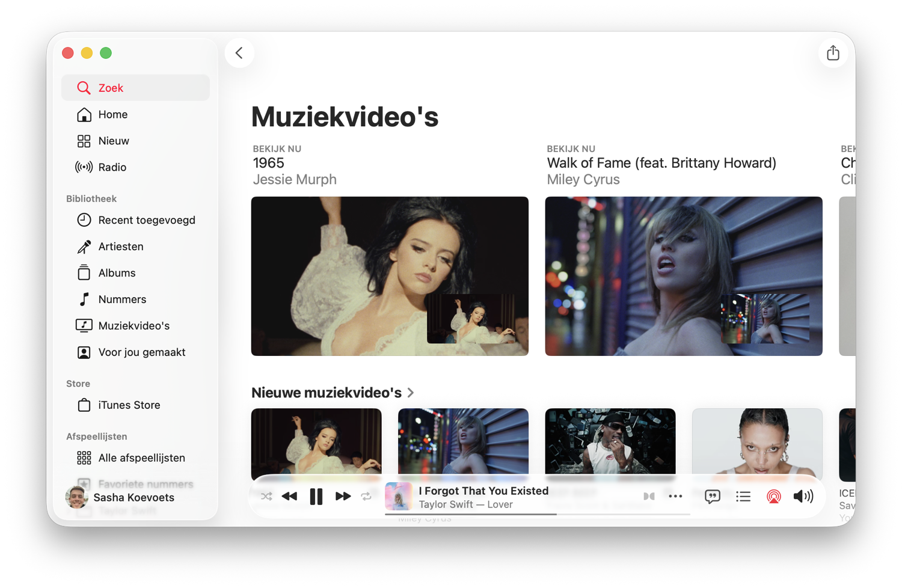The width and height of the screenshot is (902, 588).
Task: Toggle autoplay/crossfade icon in player
Action: (x=649, y=497)
